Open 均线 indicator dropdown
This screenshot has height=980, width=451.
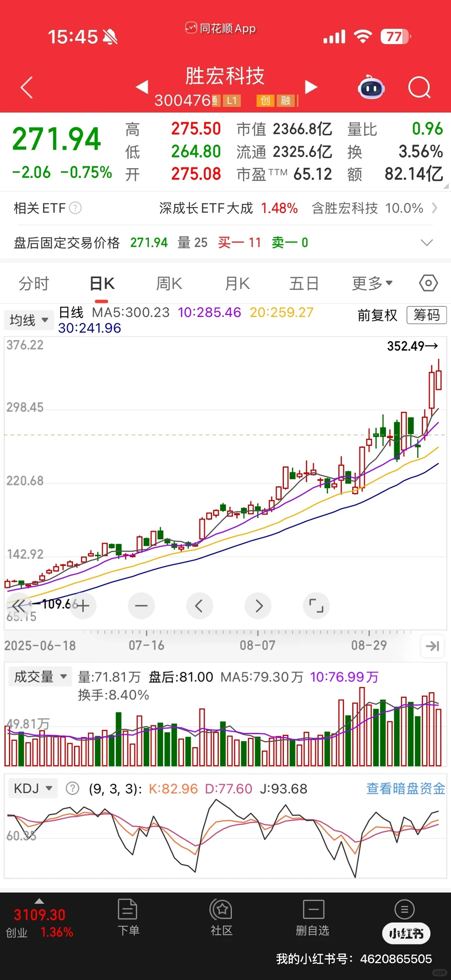point(29,320)
